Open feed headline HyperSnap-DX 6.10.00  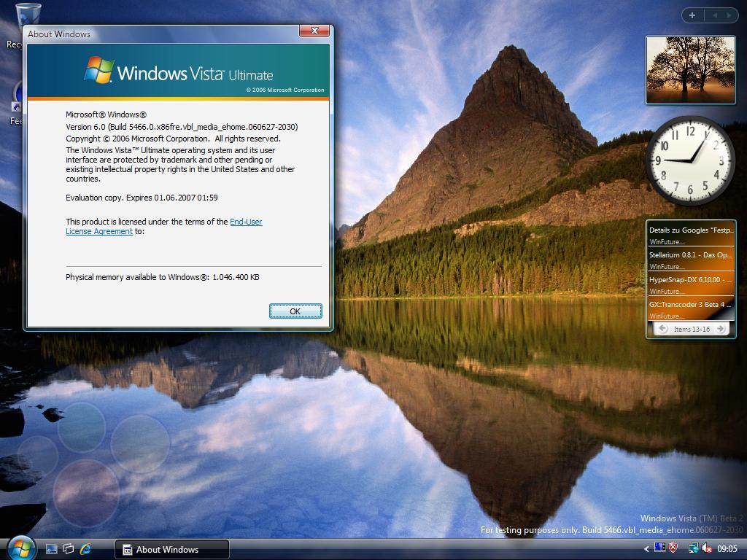(690, 279)
